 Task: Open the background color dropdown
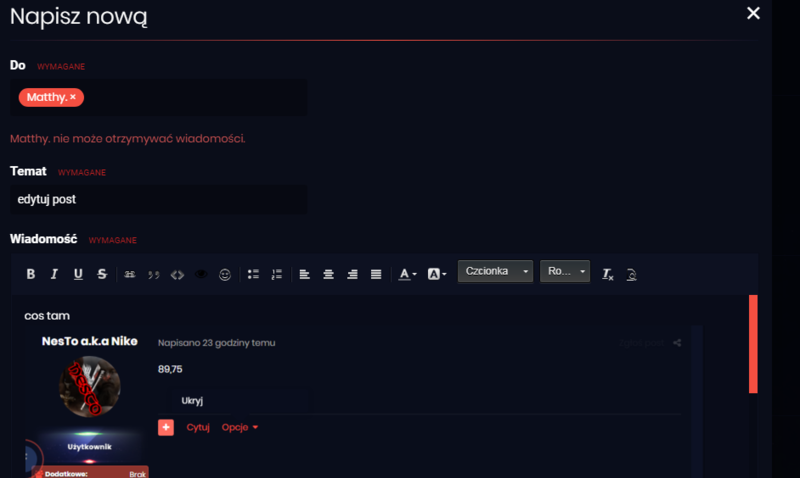tap(437, 274)
